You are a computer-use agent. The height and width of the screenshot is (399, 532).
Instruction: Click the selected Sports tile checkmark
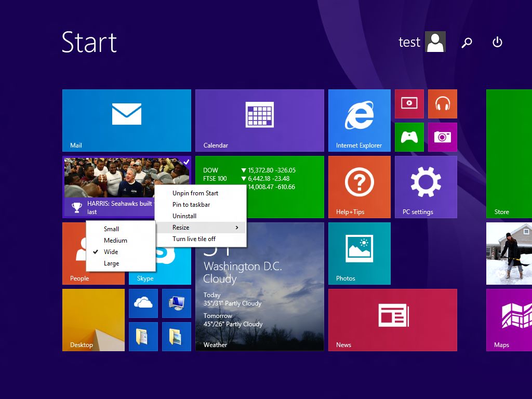coord(187,162)
